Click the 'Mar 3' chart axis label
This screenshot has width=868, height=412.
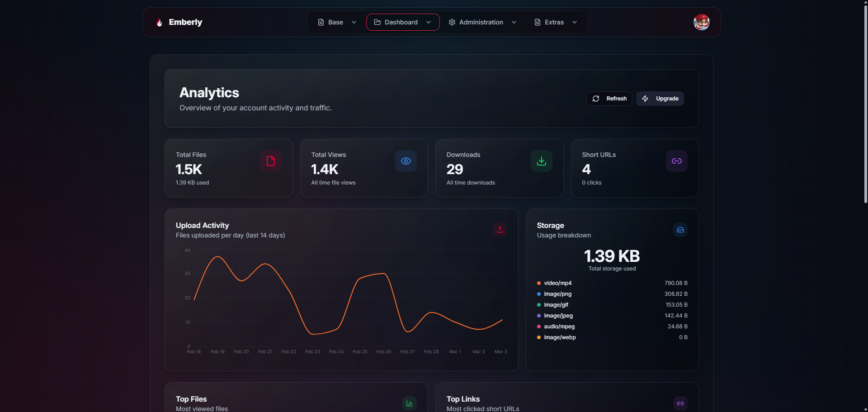[x=501, y=352]
